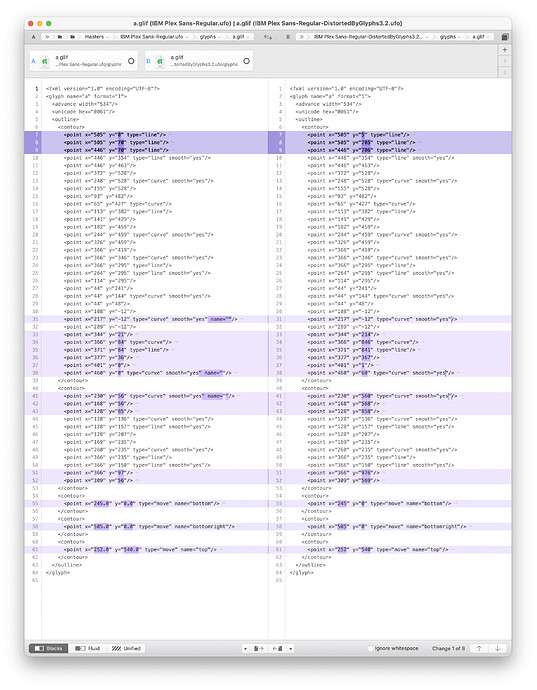The image size is (537, 690).
Task: Click the unicode hex line in right pane
Action: tap(327, 112)
